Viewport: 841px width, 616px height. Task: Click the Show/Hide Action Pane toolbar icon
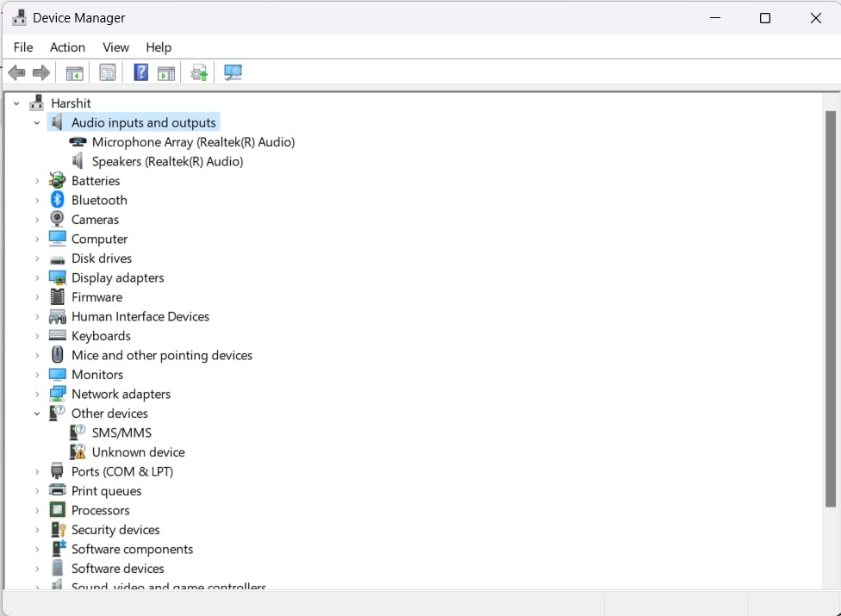click(x=166, y=73)
